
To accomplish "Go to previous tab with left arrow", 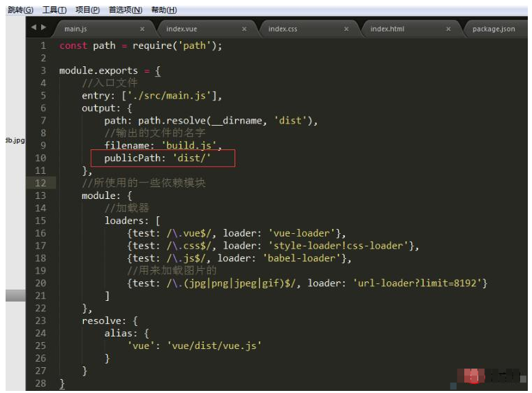I will tap(34, 27).
